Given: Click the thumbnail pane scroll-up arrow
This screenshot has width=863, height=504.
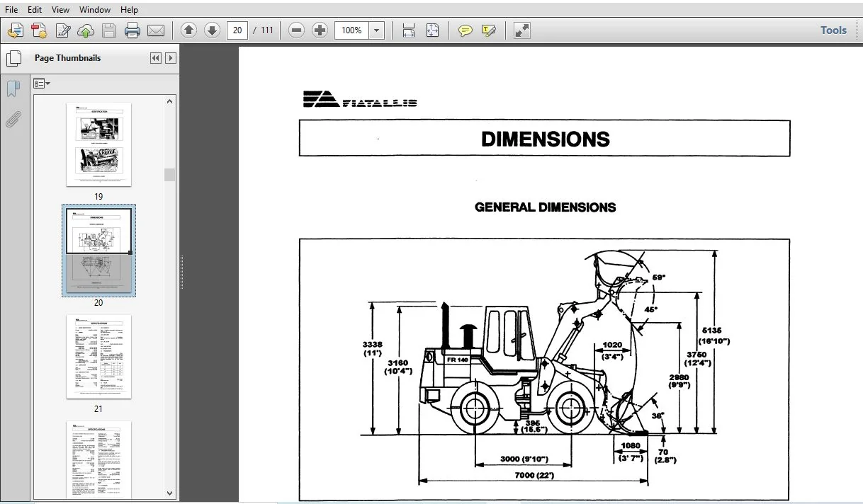Looking at the screenshot, I should coord(170,102).
